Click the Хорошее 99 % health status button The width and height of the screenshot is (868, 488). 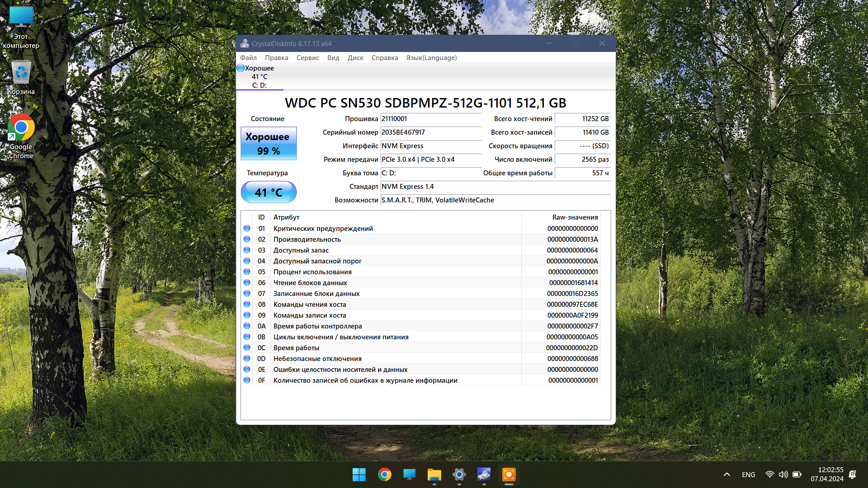click(x=269, y=144)
